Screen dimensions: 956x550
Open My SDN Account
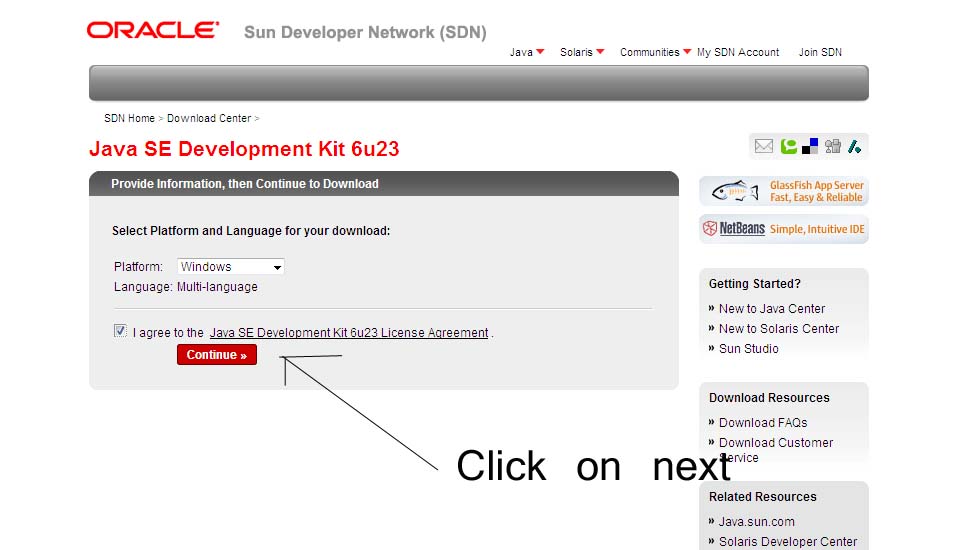[x=738, y=52]
